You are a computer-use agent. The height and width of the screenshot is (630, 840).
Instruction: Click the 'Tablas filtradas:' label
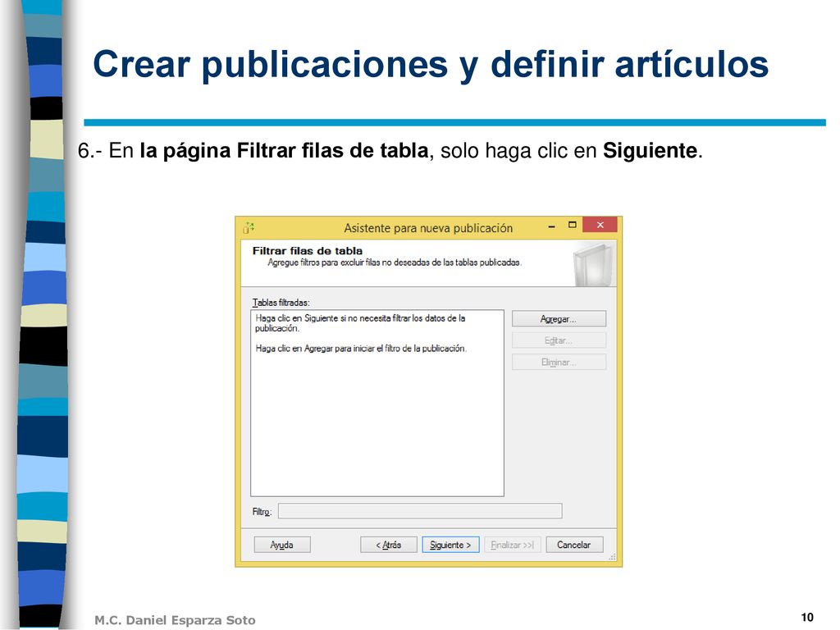281,303
